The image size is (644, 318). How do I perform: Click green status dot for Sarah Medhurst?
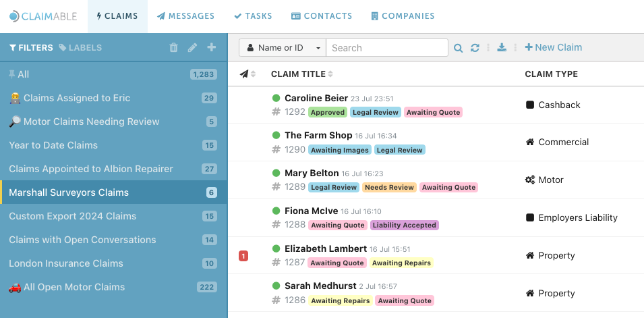point(276,286)
